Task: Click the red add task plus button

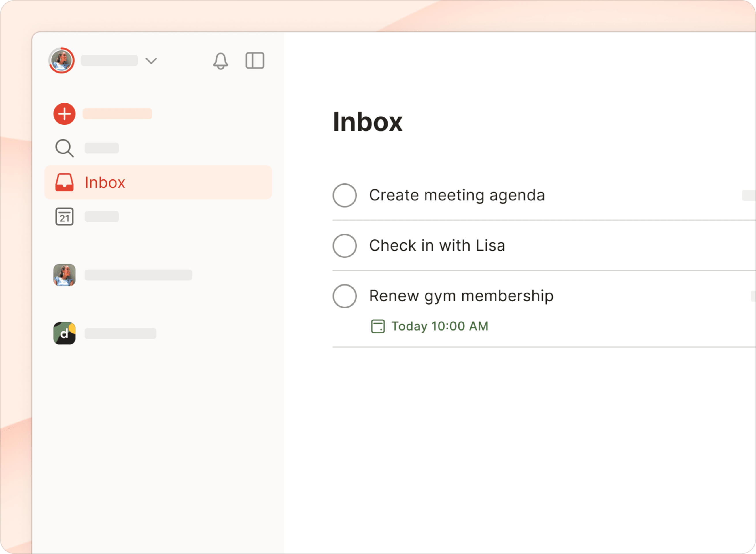Action: [x=65, y=114]
